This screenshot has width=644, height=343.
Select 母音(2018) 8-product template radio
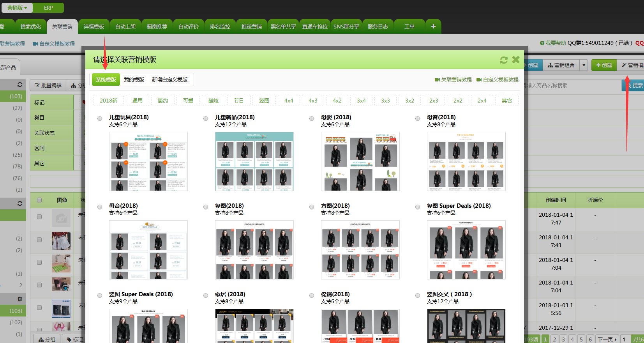(x=418, y=118)
